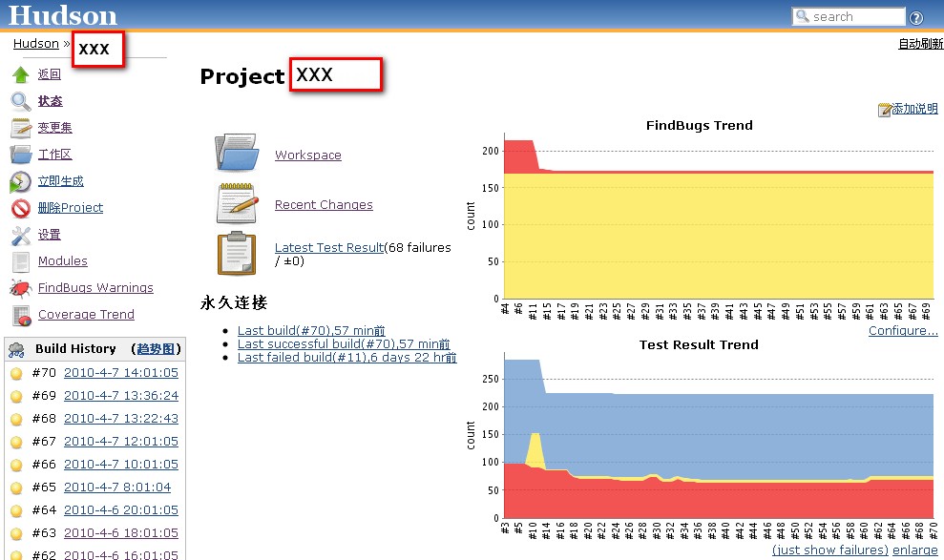This screenshot has width=944, height=560.
Task: Open the Hudson breadcrumb link
Action: coord(36,43)
